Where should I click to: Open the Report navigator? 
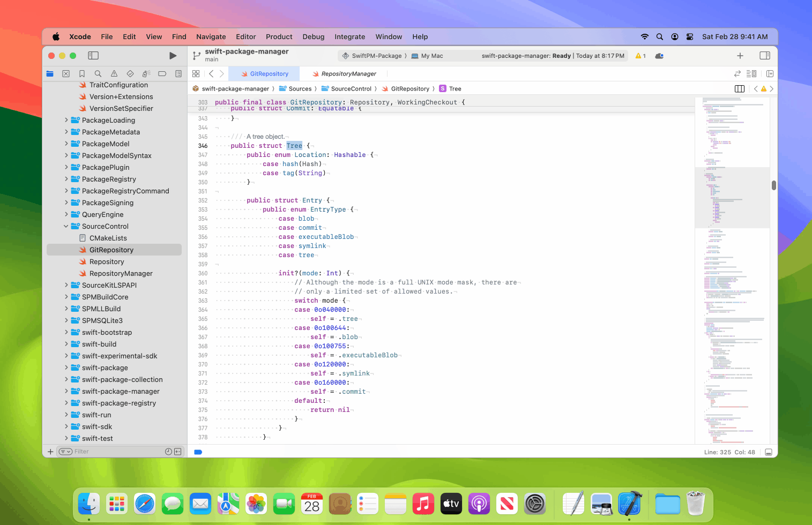point(178,73)
